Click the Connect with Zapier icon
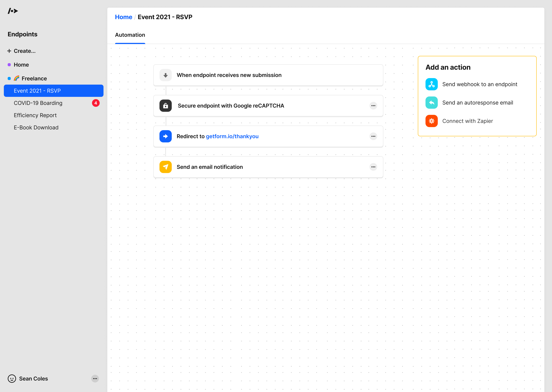This screenshot has width=552, height=392. (x=431, y=121)
